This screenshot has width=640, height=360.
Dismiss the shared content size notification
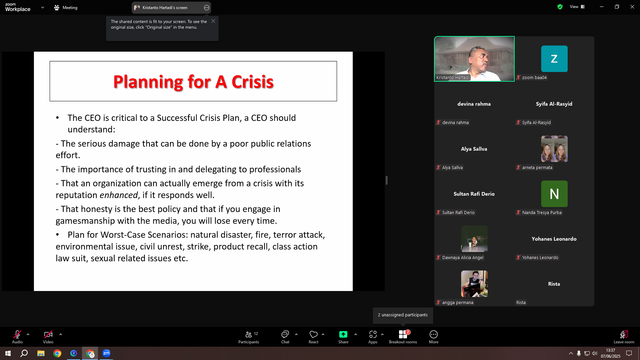tap(213, 21)
